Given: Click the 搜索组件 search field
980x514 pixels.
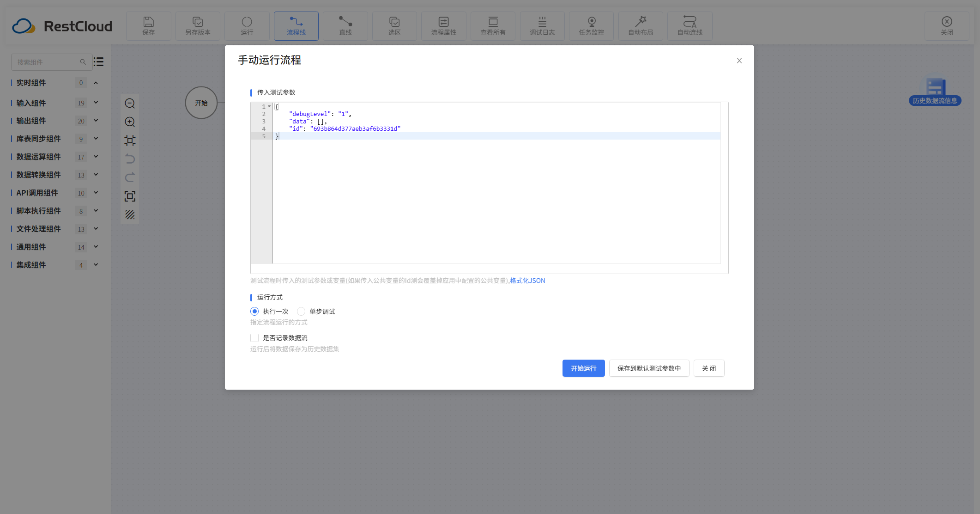Looking at the screenshot, I should [x=46, y=62].
